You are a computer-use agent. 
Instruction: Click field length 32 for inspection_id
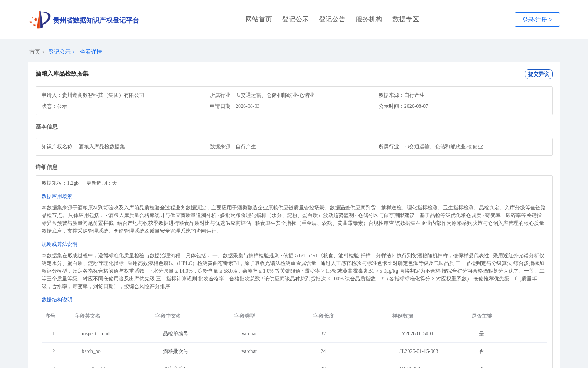(323, 333)
